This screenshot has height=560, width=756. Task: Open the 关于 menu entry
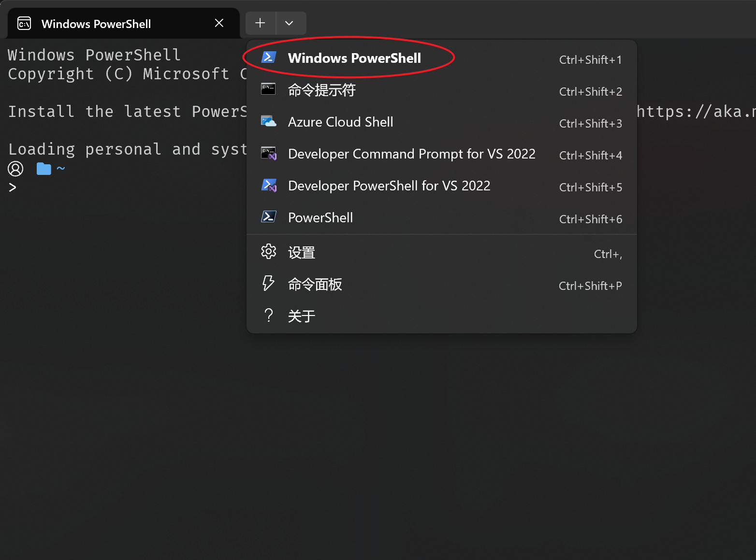(x=442, y=316)
